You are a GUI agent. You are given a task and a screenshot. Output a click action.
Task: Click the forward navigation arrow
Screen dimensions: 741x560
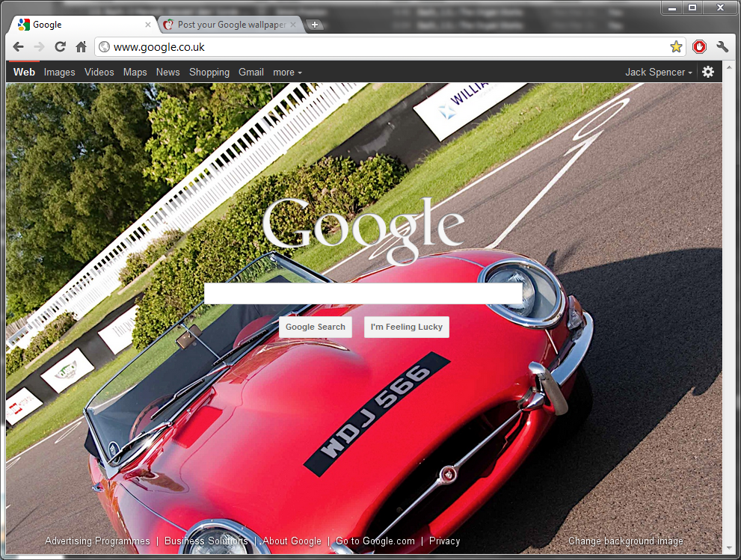39,47
